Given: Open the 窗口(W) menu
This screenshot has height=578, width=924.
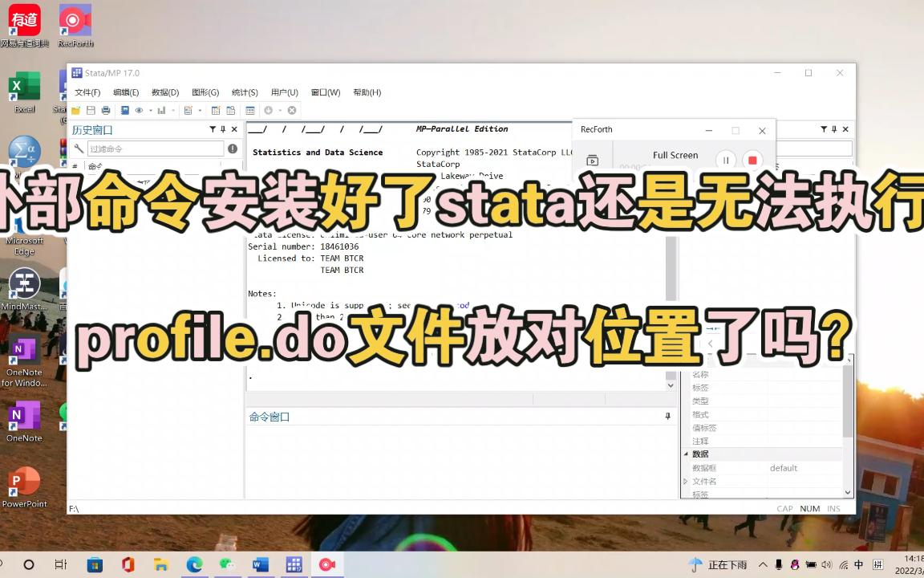Looking at the screenshot, I should tap(326, 92).
